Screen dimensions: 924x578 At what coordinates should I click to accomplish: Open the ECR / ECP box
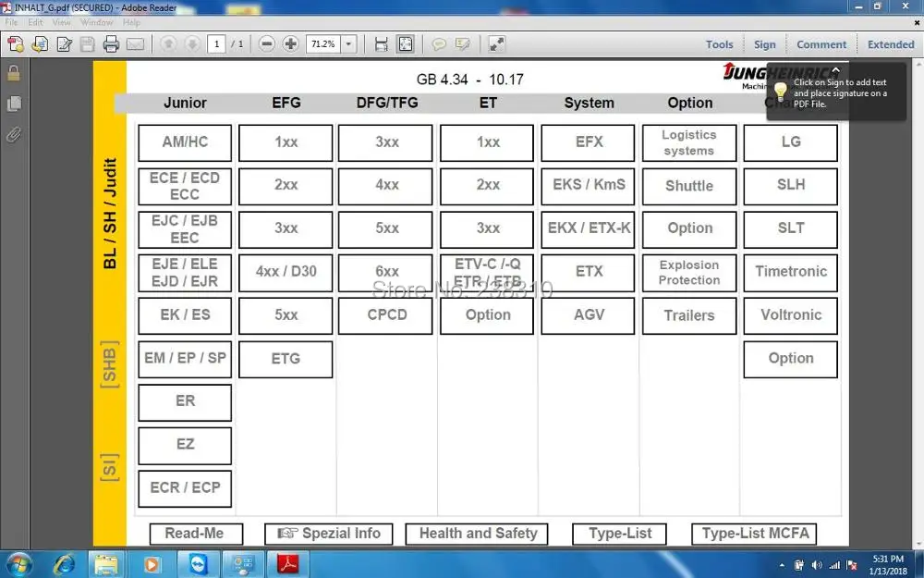click(x=185, y=487)
